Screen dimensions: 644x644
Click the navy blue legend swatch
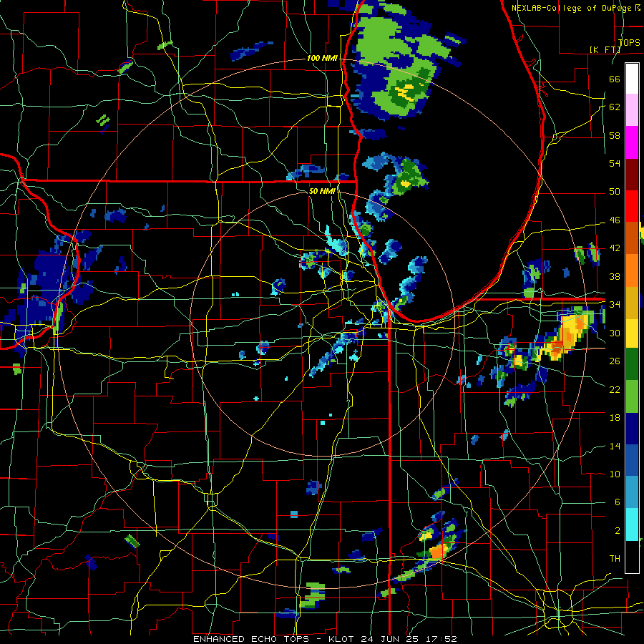pyautogui.click(x=632, y=429)
